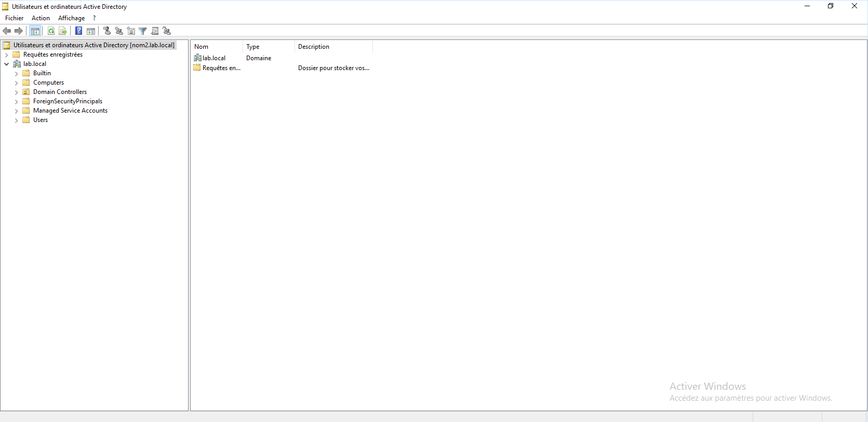Open the Fichier menu
868x422 pixels.
15,18
